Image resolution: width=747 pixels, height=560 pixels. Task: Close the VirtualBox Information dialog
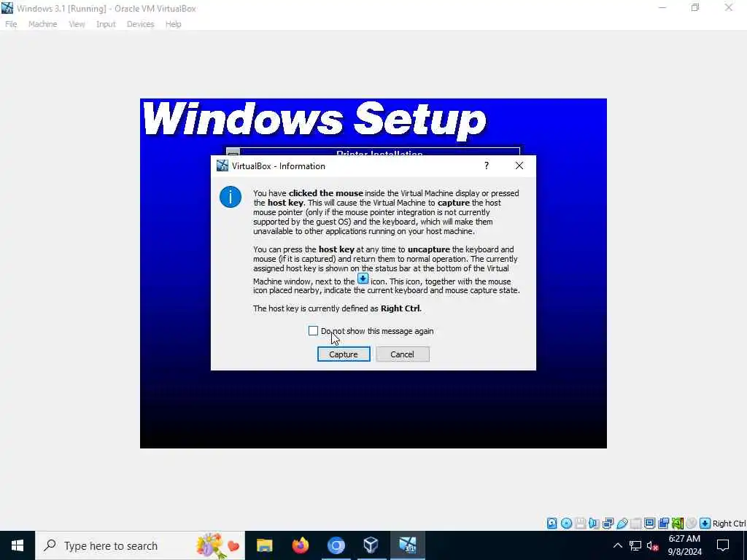[x=519, y=166]
